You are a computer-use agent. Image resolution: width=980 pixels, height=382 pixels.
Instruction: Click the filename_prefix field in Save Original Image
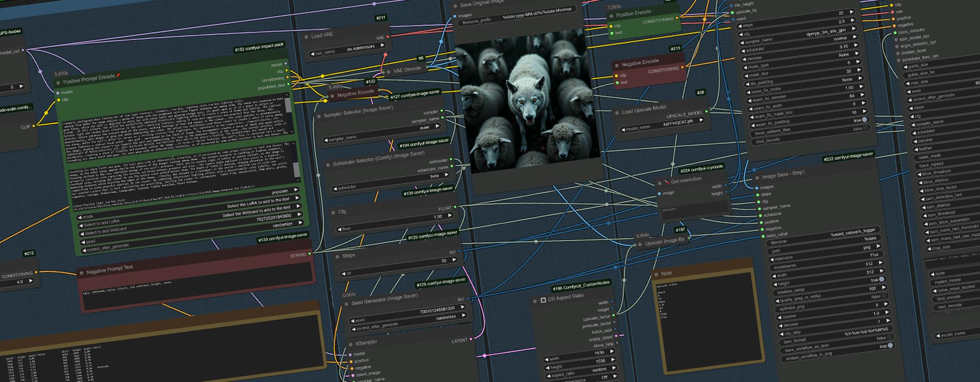[517, 17]
